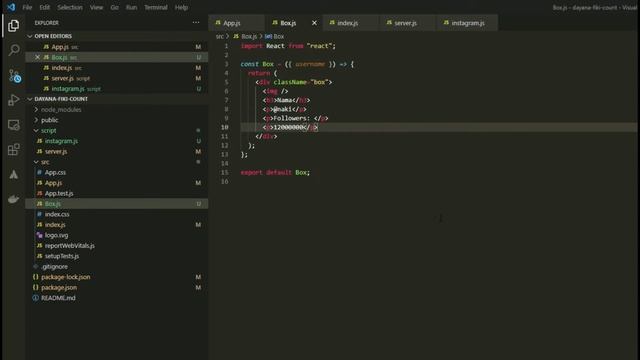The image size is (640, 360).
Task: Open setupTests.js file
Action: tap(117, 256)
